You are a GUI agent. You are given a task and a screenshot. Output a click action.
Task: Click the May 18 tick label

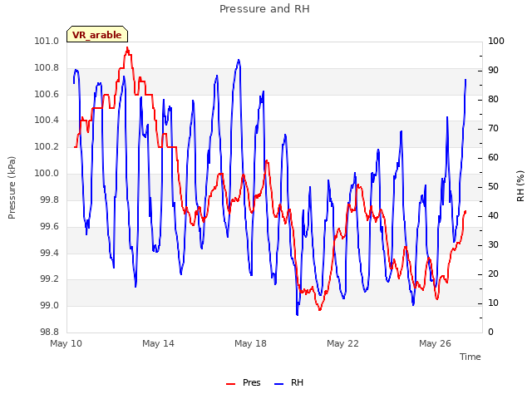tap(250, 343)
